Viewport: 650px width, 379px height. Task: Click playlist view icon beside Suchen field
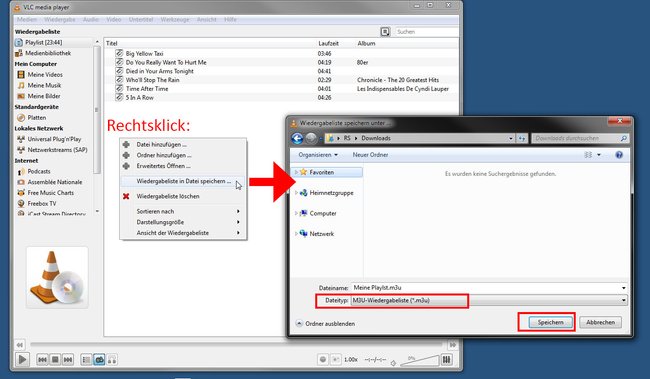[385, 32]
